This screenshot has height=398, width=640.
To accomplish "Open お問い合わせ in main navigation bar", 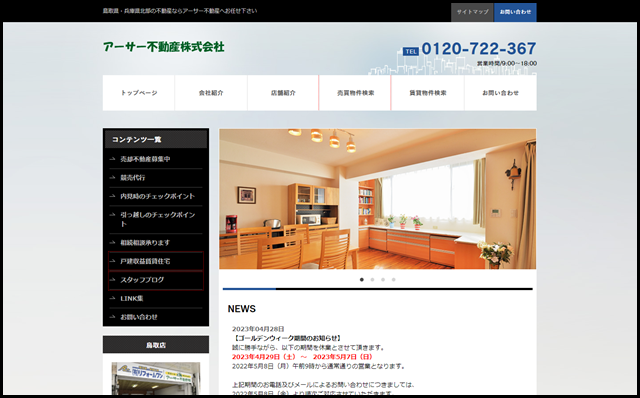I will pos(500,93).
